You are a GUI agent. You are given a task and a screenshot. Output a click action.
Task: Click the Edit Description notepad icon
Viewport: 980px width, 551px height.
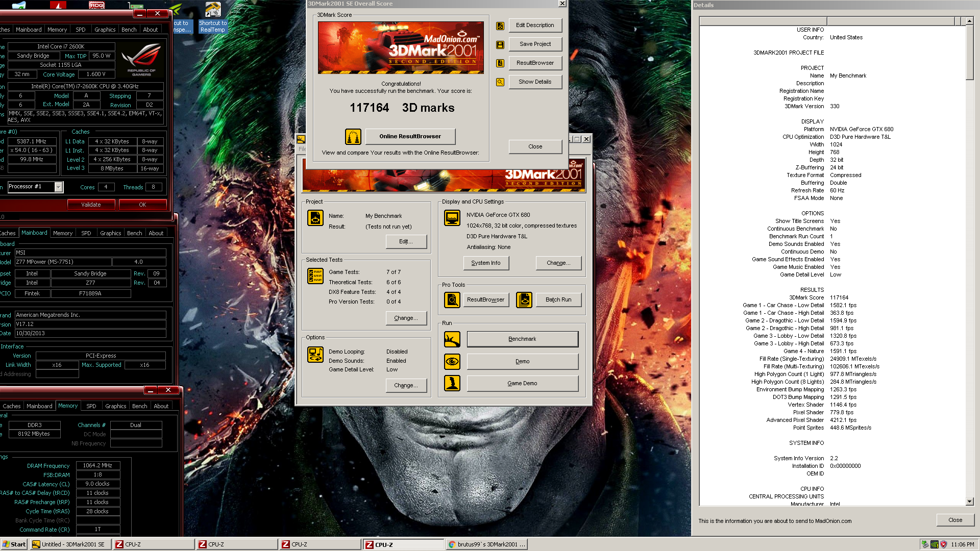coord(500,26)
